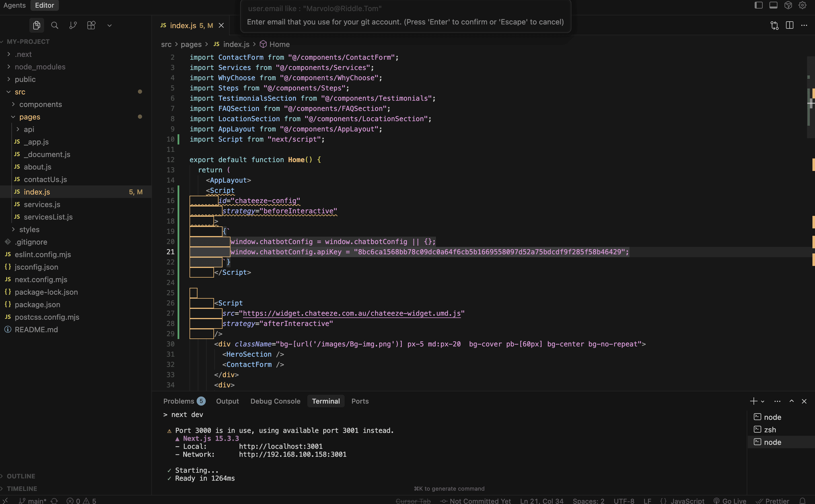Click the split editor right icon
The height and width of the screenshot is (504, 815).
point(789,25)
